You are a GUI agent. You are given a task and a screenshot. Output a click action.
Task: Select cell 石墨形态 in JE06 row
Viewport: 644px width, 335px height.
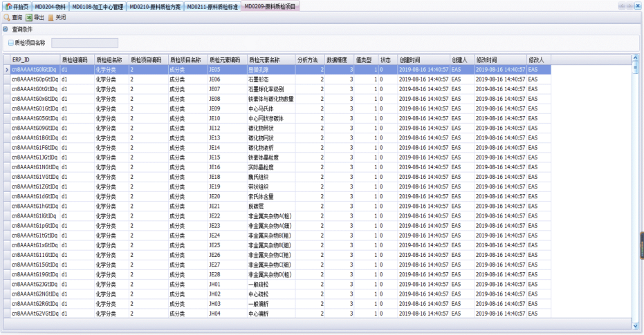tap(271, 79)
